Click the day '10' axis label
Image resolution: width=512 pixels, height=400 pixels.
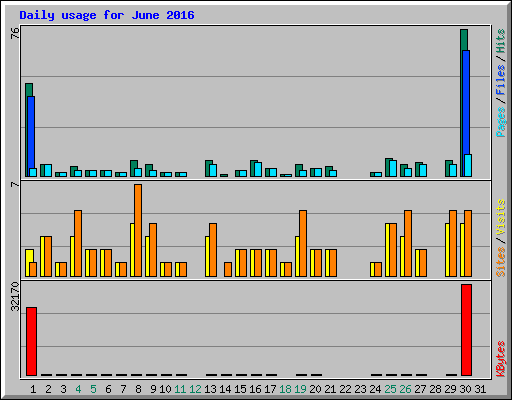click(165, 389)
